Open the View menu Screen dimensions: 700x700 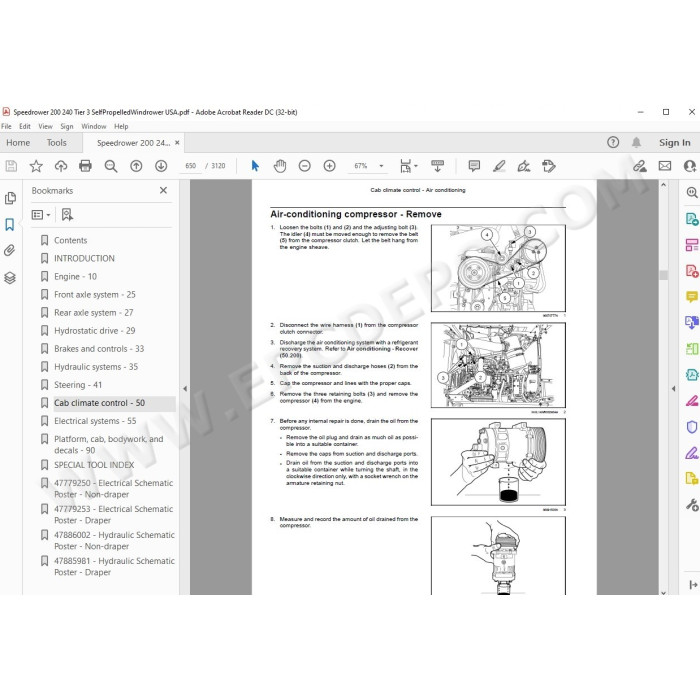[x=45, y=126]
